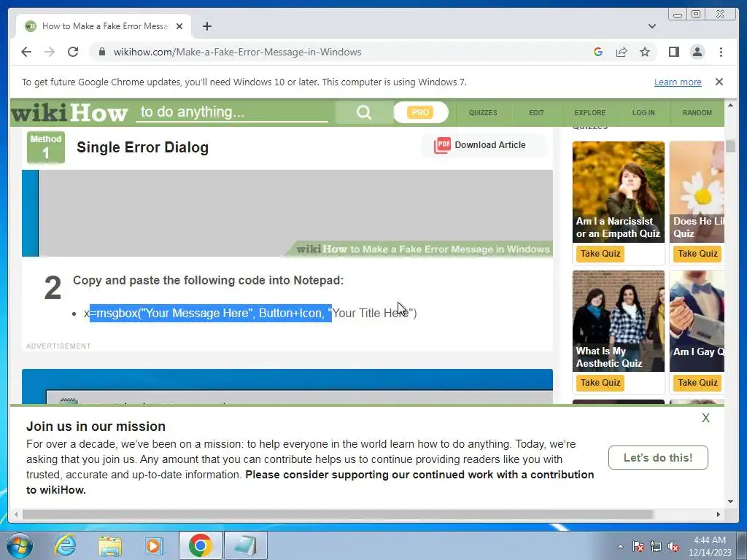Dismiss the Chrome update notification bar
The image size is (747, 560).
tap(719, 82)
